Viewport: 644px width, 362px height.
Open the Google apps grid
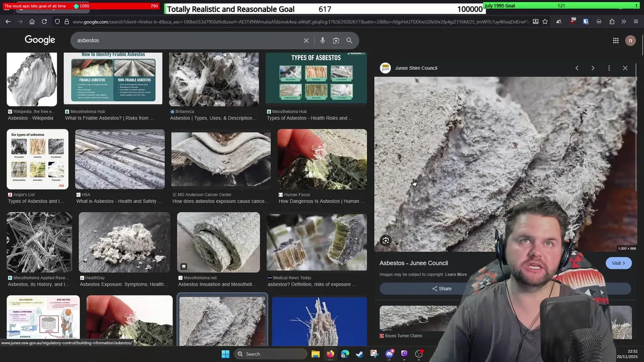click(616, 41)
